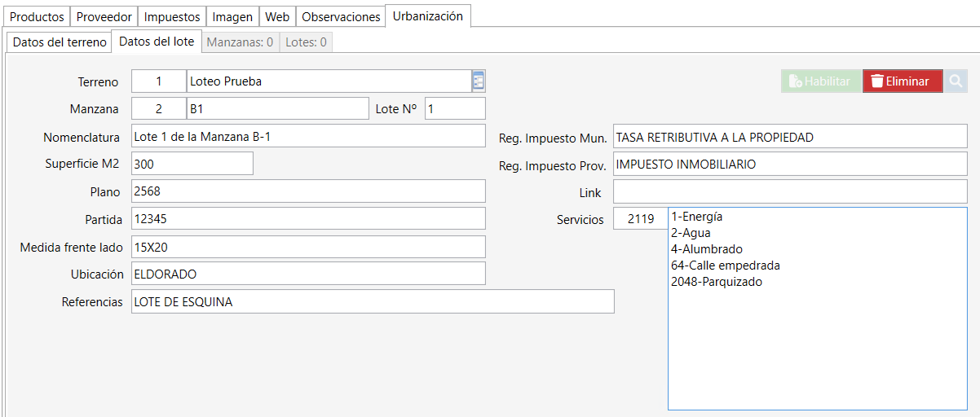Image resolution: width=980 pixels, height=417 pixels.
Task: Select the empty Link field
Action: point(789,192)
